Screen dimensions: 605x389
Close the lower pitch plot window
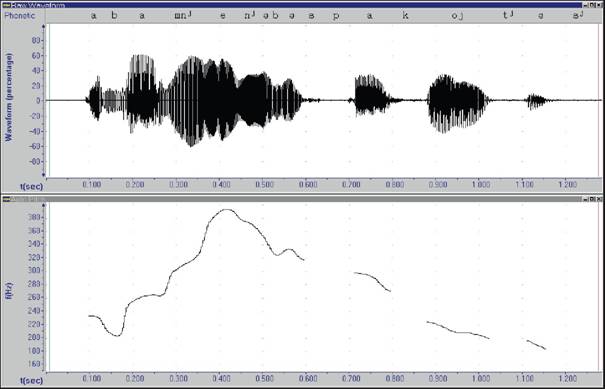point(599,199)
